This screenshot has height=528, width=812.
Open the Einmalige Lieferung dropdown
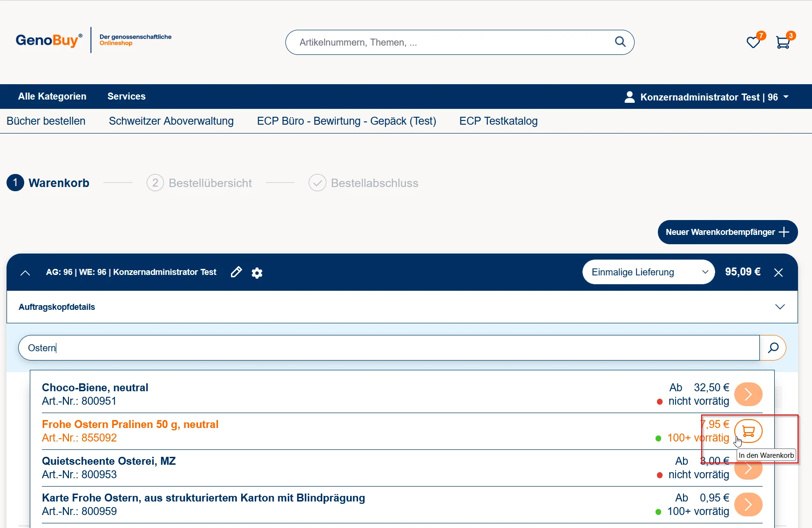648,272
